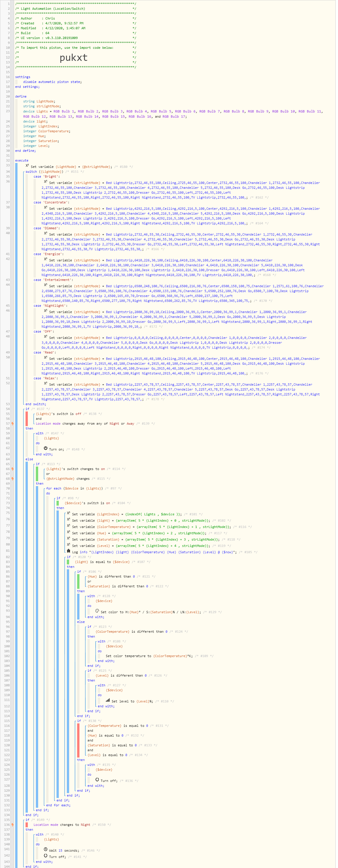Click the power-off icon on statement #141
The image size is (338, 868).
coord(46,856)
